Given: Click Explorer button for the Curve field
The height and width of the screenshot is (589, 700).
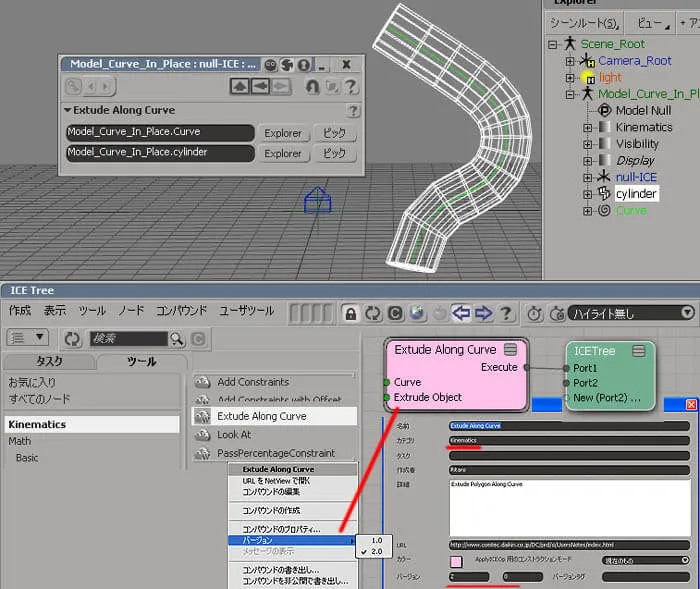Looking at the screenshot, I should click(x=283, y=133).
